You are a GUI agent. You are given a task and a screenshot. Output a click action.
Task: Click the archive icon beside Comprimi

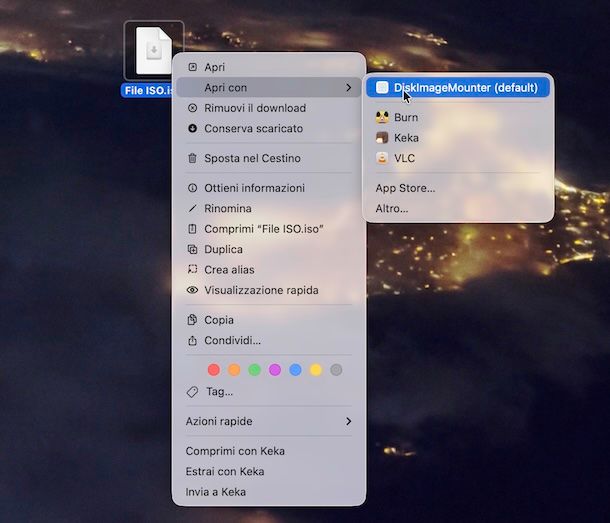tap(192, 229)
